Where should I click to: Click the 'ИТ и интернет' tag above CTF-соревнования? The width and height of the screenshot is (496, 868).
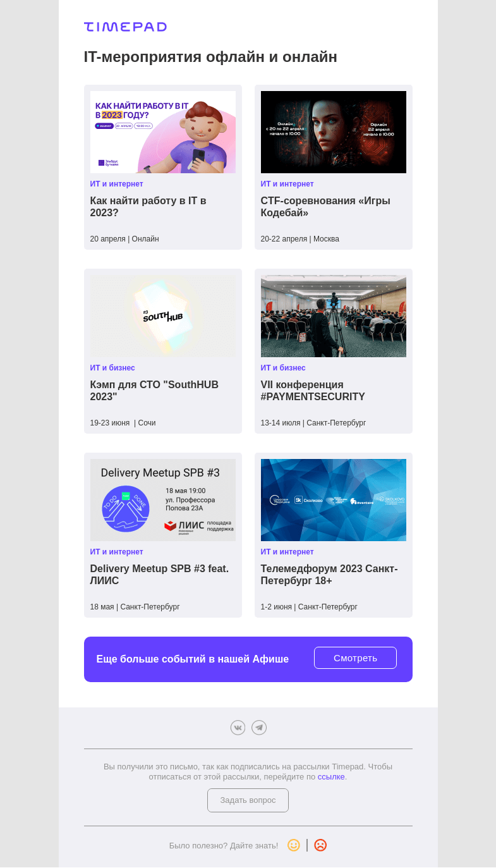click(287, 184)
